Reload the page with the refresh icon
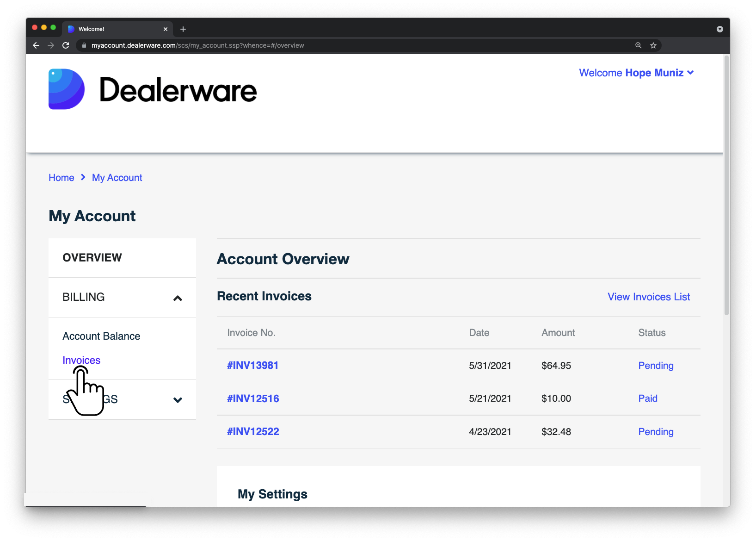 [65, 45]
